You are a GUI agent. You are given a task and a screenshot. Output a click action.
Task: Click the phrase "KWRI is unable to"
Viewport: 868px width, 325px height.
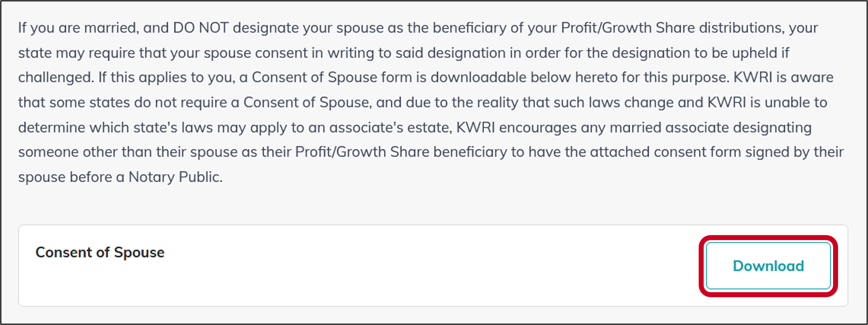tap(767, 102)
